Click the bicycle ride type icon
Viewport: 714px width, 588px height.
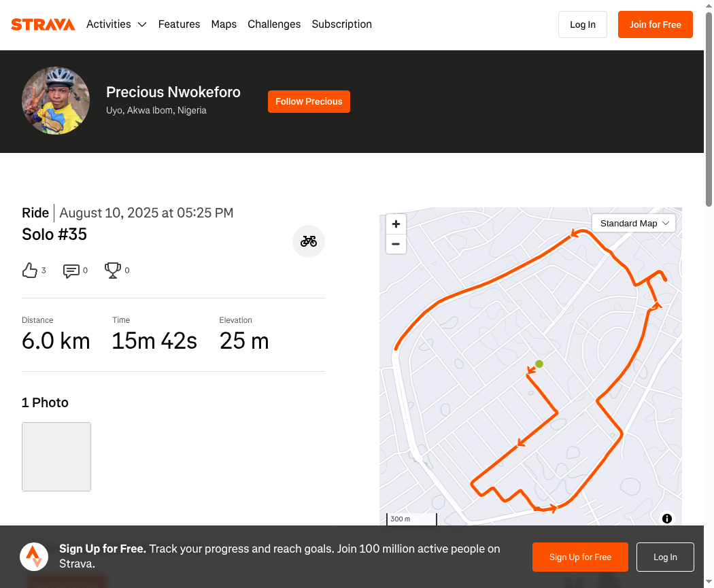pos(309,241)
